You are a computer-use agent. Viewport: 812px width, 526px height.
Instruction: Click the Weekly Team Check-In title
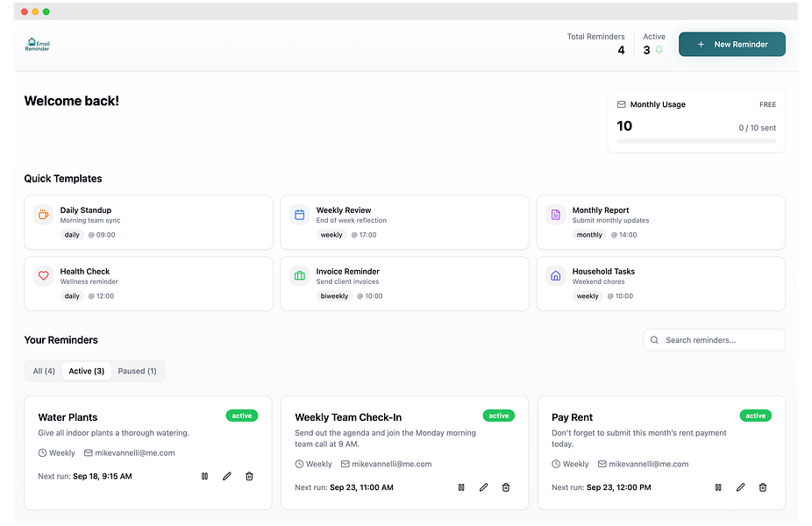[x=348, y=417]
